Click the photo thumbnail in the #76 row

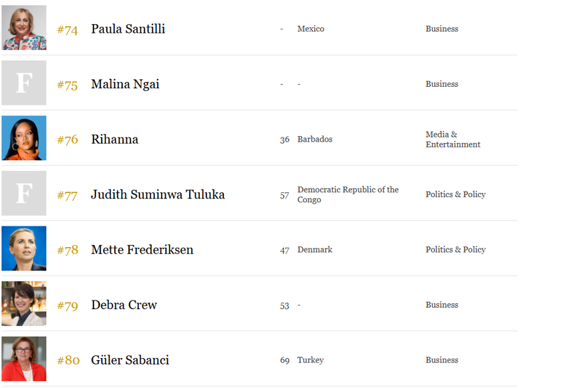24,138
